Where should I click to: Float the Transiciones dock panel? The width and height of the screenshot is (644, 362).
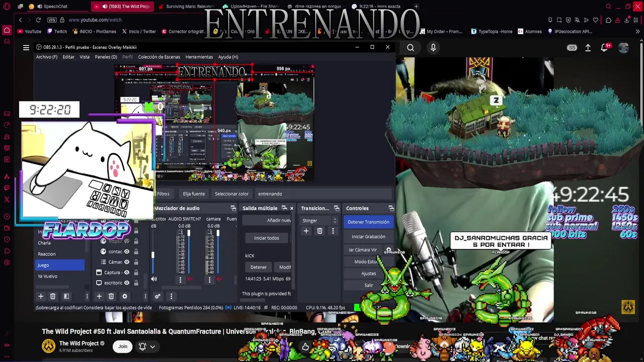pos(337,208)
